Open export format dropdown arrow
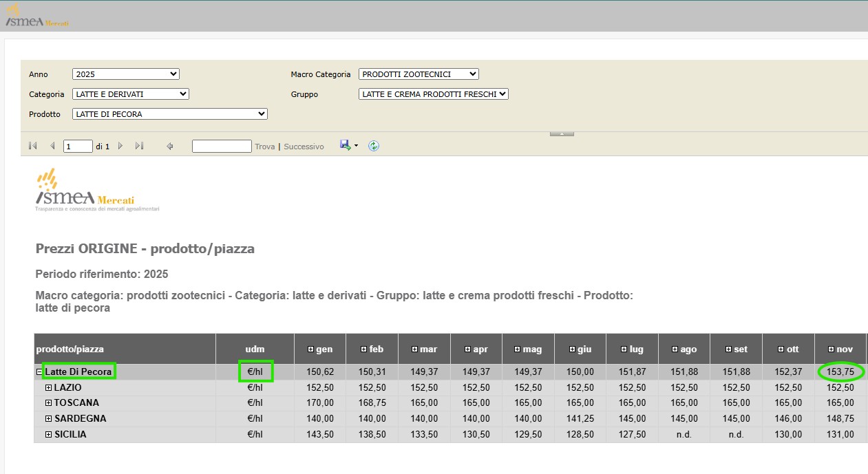This screenshot has height=474, width=868. click(356, 146)
